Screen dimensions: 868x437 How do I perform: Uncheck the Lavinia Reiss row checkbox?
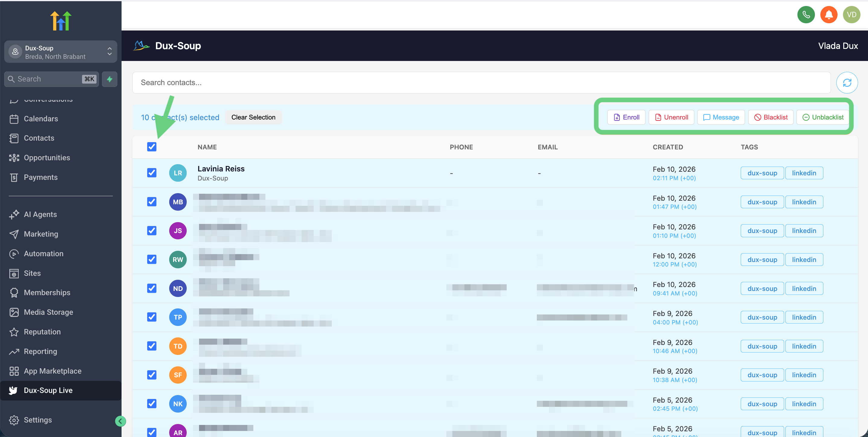point(152,173)
